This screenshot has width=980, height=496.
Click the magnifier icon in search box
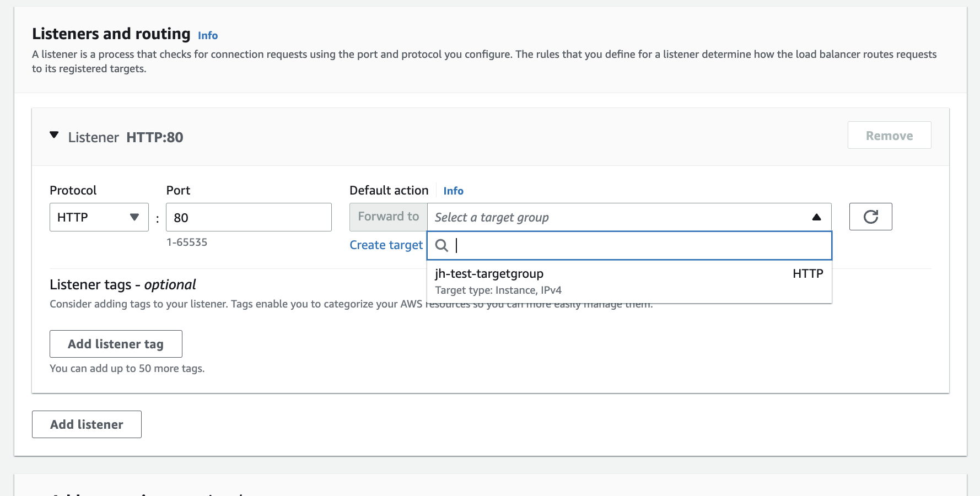pyautogui.click(x=441, y=245)
